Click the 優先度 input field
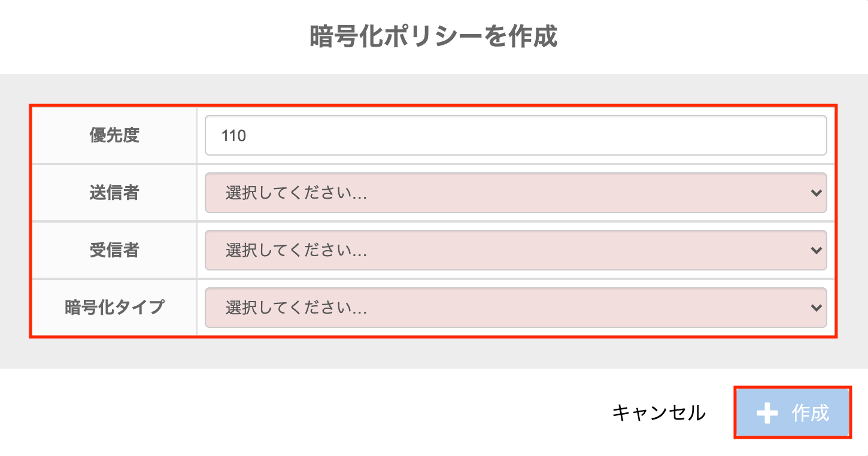Screen dimensions: 868x456 pyautogui.click(x=515, y=135)
